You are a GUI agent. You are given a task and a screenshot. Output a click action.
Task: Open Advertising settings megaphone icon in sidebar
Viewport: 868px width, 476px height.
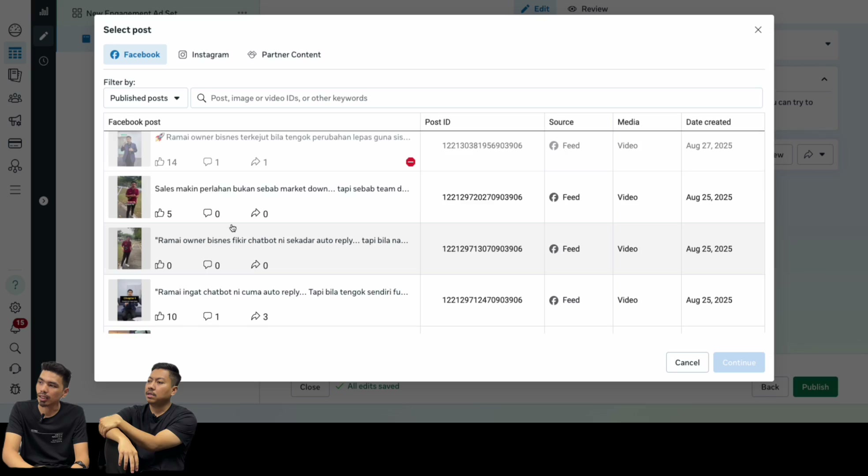click(x=15, y=120)
